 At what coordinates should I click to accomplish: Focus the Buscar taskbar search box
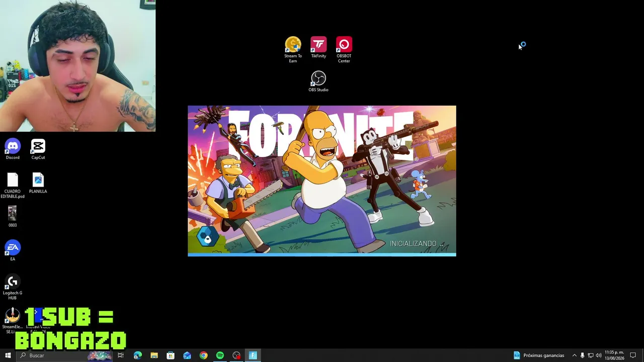click(64, 355)
